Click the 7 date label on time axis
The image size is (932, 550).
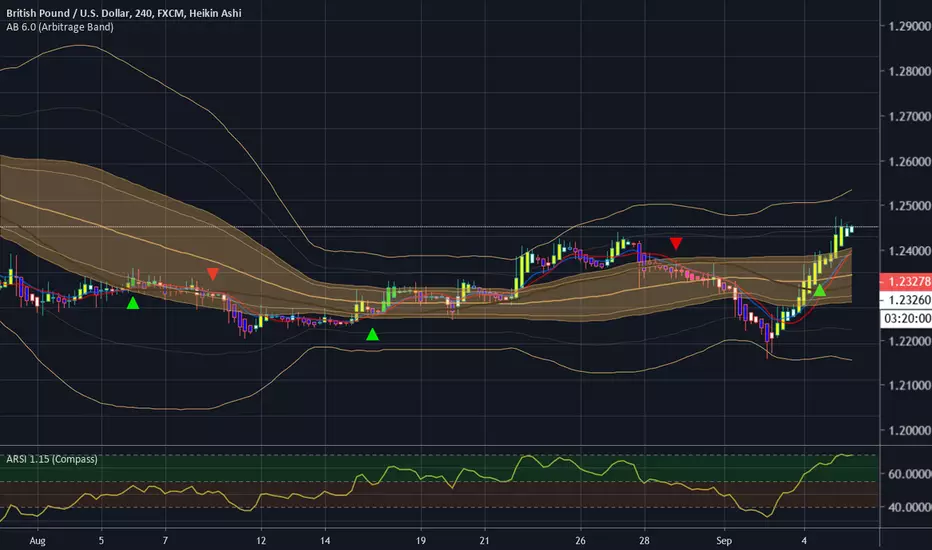165,540
